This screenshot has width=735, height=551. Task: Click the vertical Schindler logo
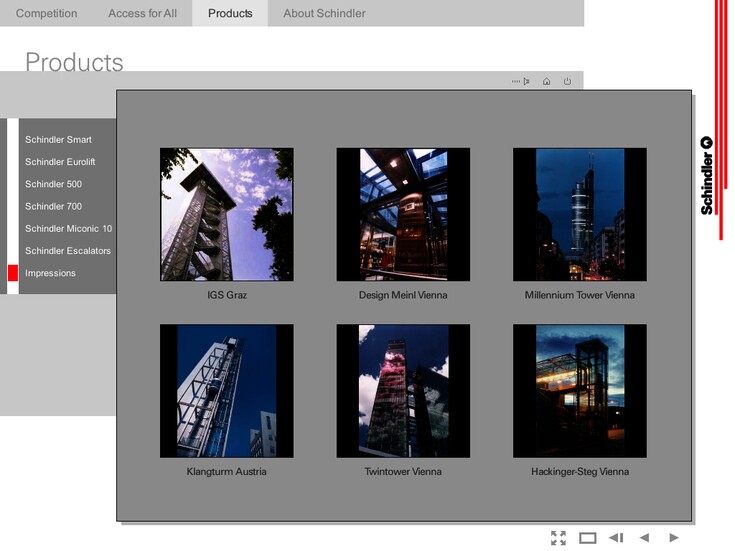tap(706, 176)
